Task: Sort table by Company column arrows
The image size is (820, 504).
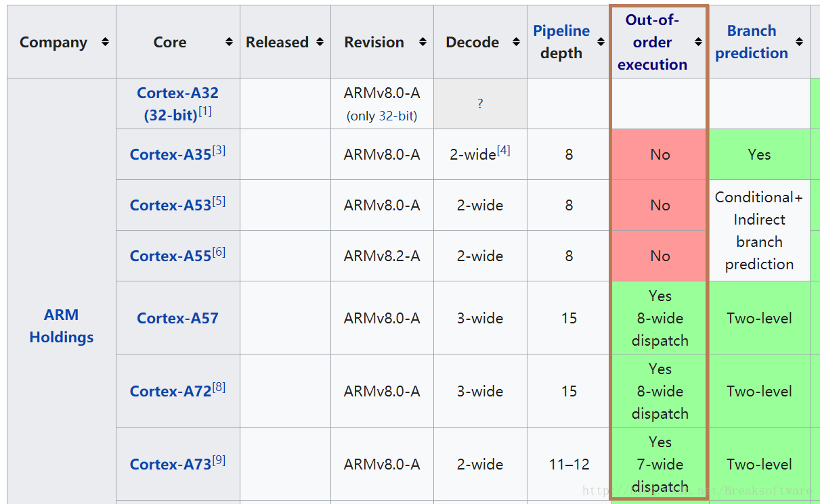Action: 105,42
